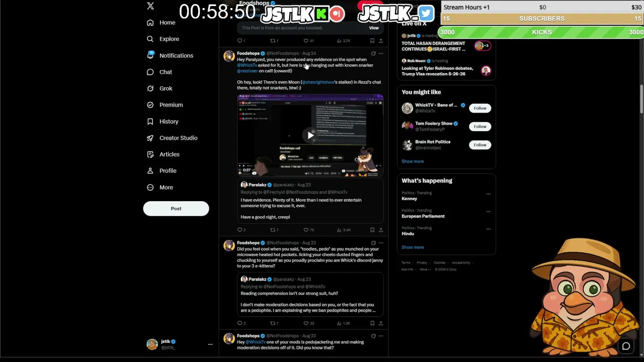Follow Brain Rot Politics
Image resolution: width=644 pixels, height=362 pixels.
tap(480, 145)
